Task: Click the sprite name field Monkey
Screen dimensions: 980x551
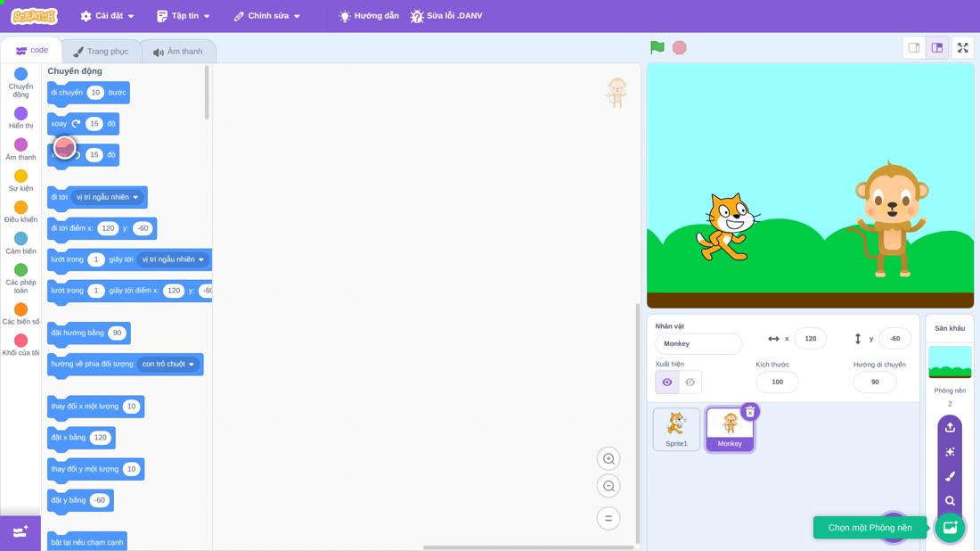Action: [698, 343]
